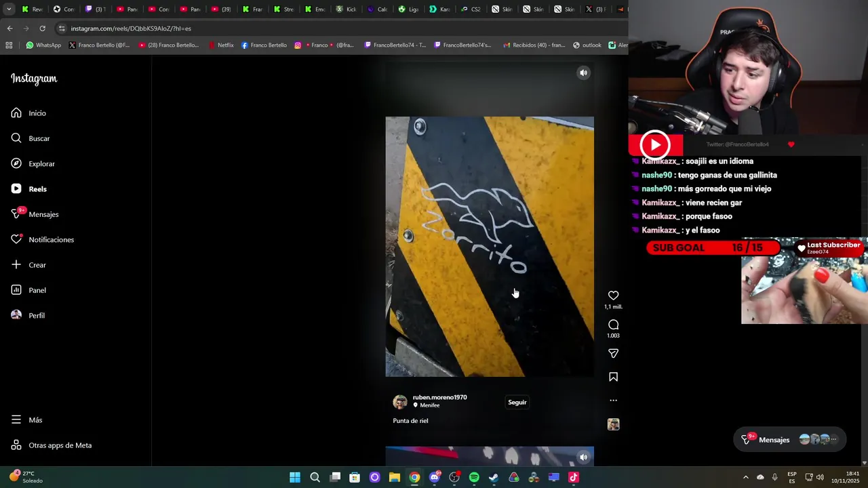Viewport: 868px width, 488px height.
Task: Open reel more options three dots
Action: (x=613, y=401)
